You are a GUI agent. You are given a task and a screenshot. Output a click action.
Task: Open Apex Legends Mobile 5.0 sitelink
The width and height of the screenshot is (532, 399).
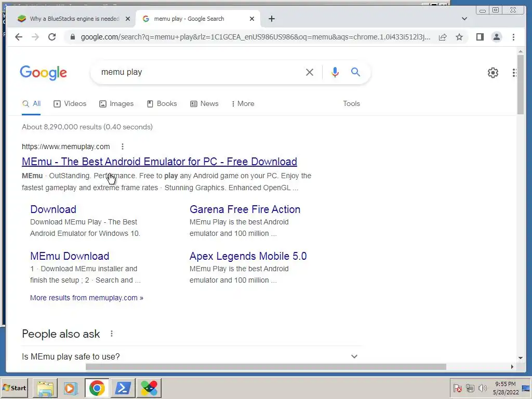[x=248, y=256]
